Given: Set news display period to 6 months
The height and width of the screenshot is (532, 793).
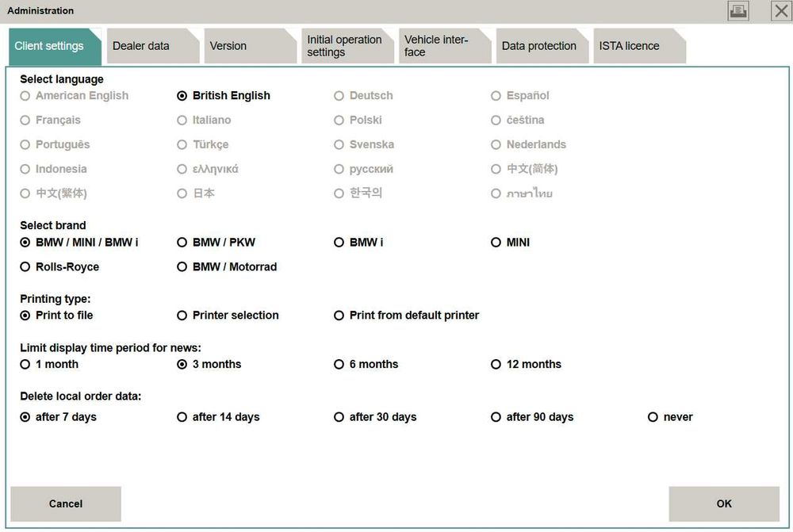Looking at the screenshot, I should (x=339, y=365).
